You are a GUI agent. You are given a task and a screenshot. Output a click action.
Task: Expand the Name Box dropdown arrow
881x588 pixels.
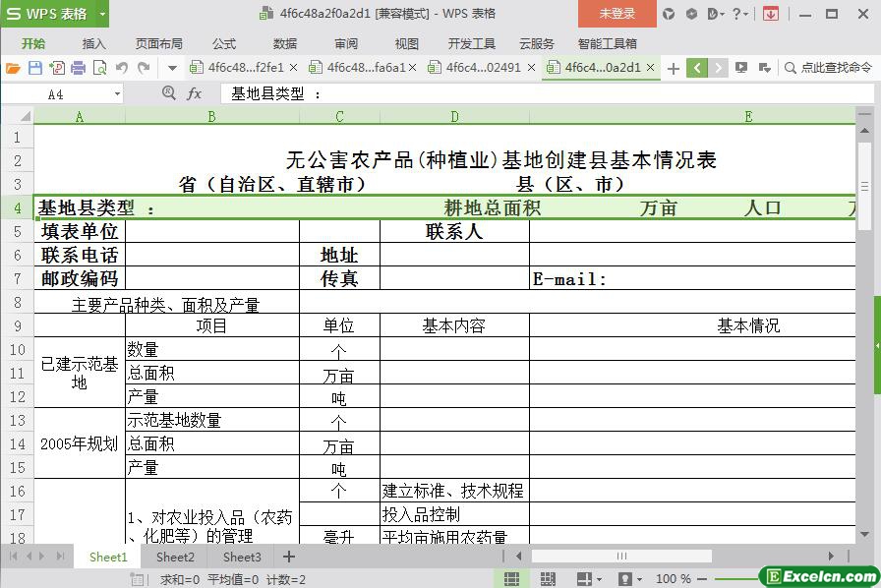[117, 93]
